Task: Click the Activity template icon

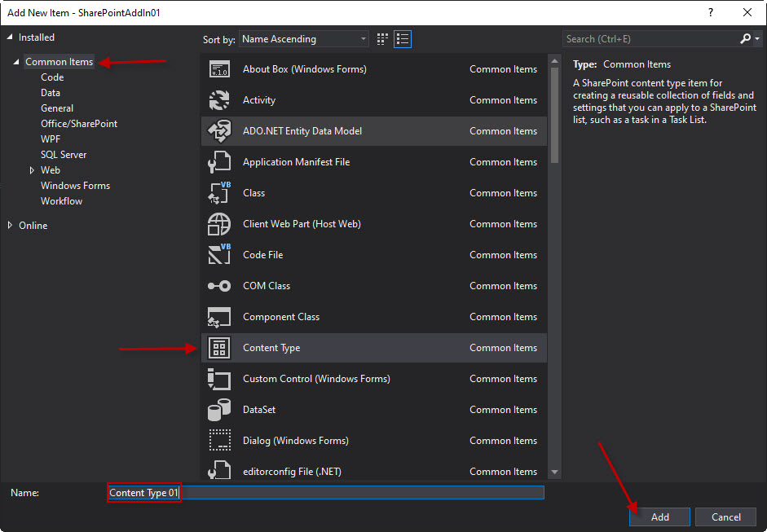Action: point(219,100)
